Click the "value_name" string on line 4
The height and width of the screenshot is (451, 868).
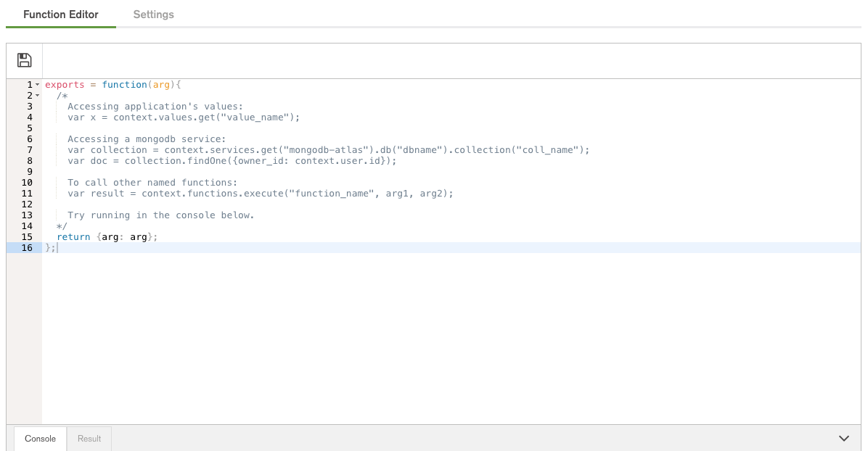pos(255,117)
